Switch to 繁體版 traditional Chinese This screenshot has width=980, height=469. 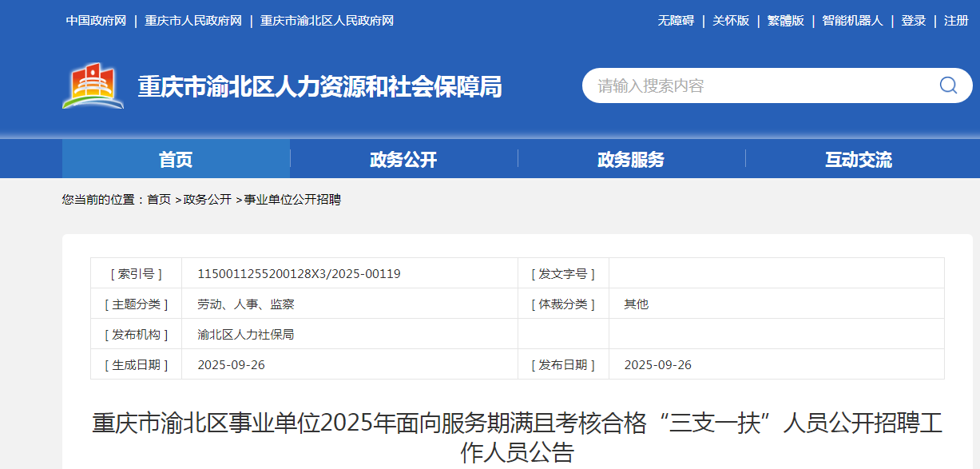[786, 21]
